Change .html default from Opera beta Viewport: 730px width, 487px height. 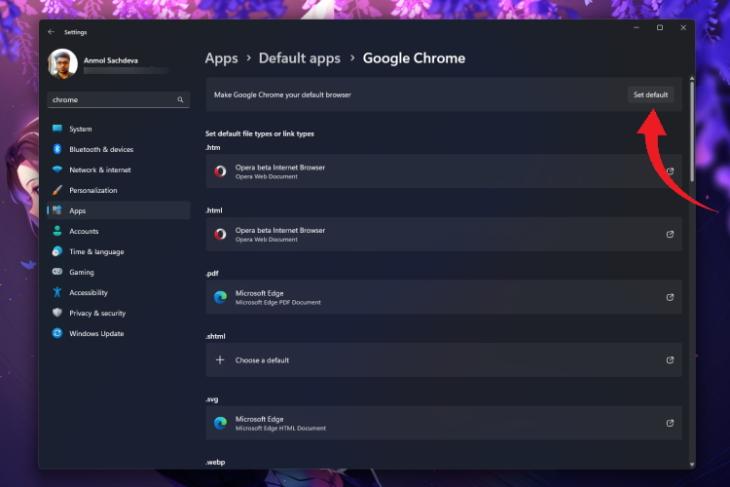pos(444,234)
